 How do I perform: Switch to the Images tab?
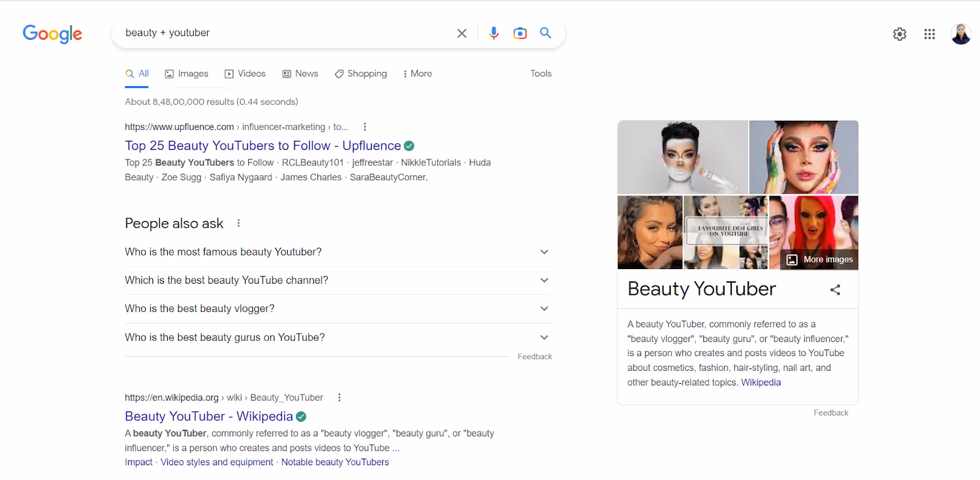coord(187,74)
